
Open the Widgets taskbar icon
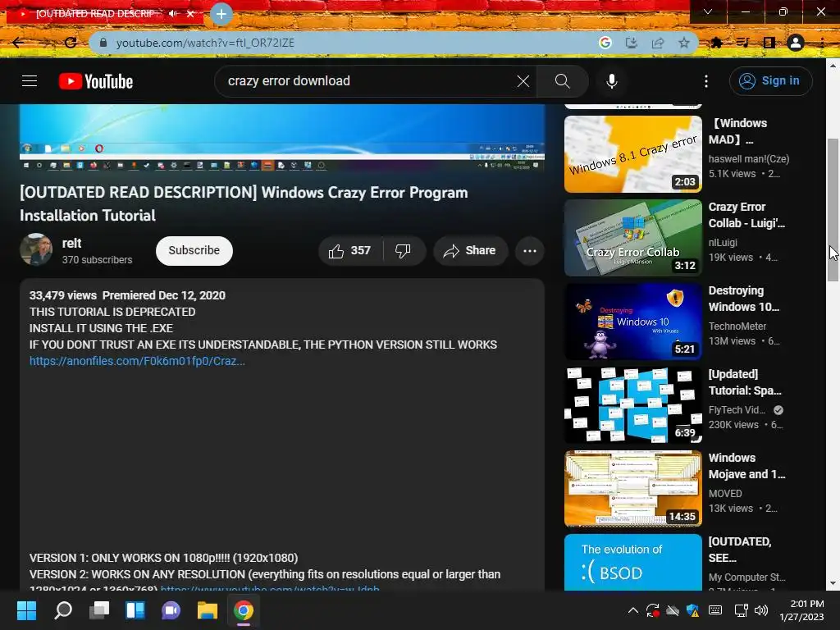tap(135, 610)
